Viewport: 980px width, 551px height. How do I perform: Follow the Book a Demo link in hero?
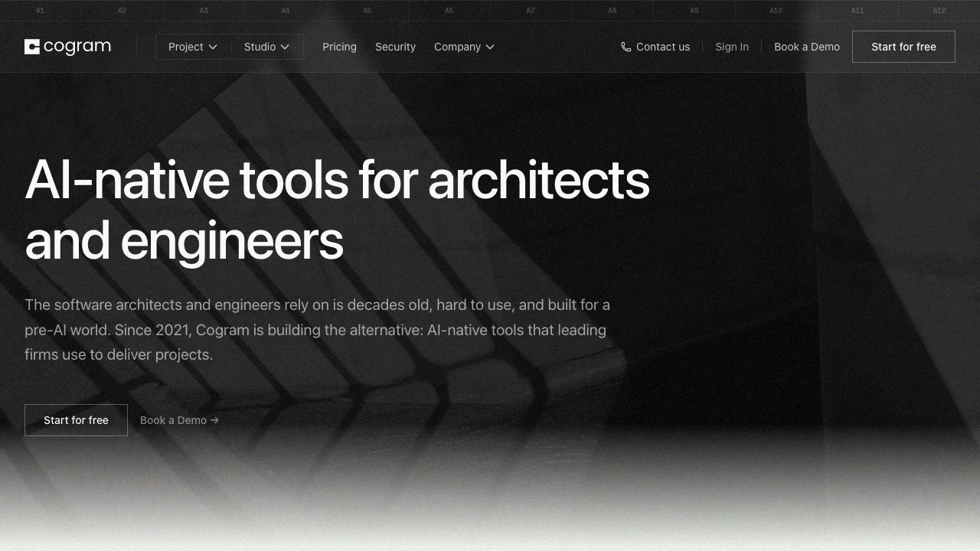[179, 420]
